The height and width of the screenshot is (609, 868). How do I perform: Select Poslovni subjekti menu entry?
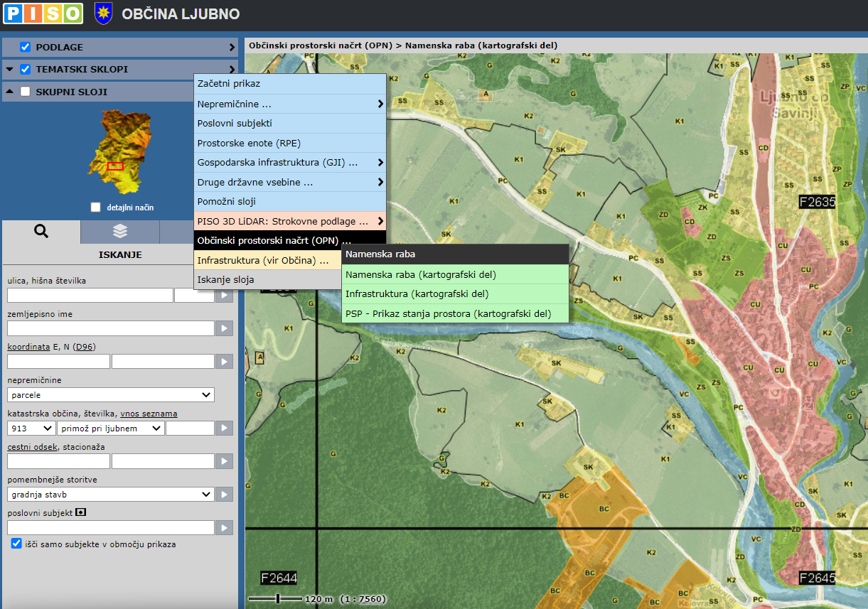pos(290,123)
